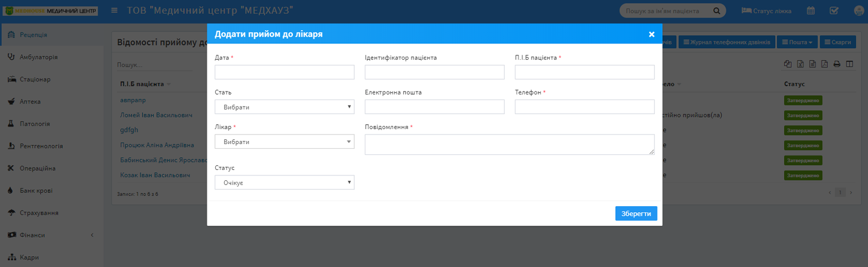Open Патологія in the sidebar

pyautogui.click(x=52, y=124)
